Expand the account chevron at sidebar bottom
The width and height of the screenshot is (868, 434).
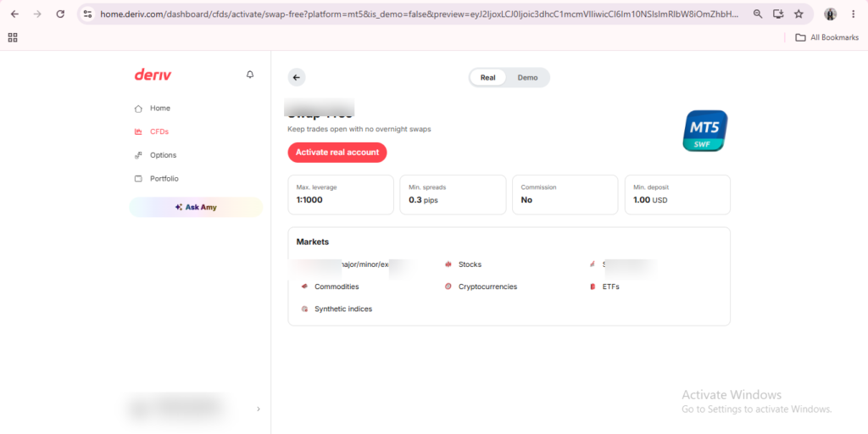tap(259, 409)
